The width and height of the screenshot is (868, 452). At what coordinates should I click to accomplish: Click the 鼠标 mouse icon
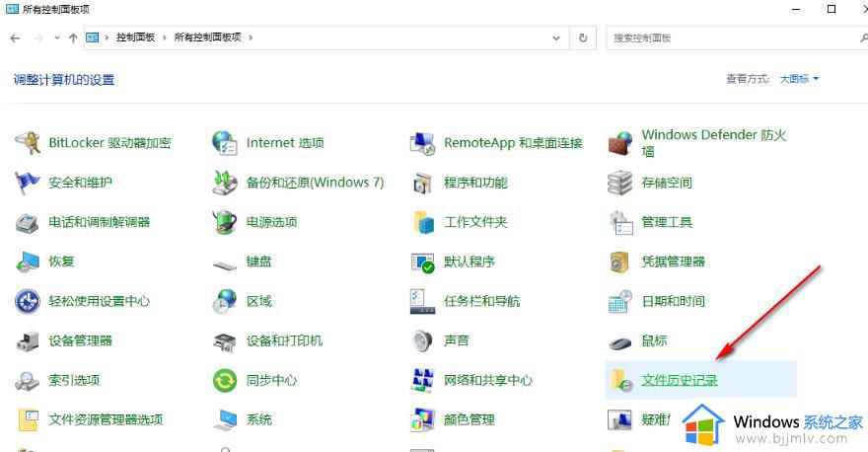pos(620,342)
